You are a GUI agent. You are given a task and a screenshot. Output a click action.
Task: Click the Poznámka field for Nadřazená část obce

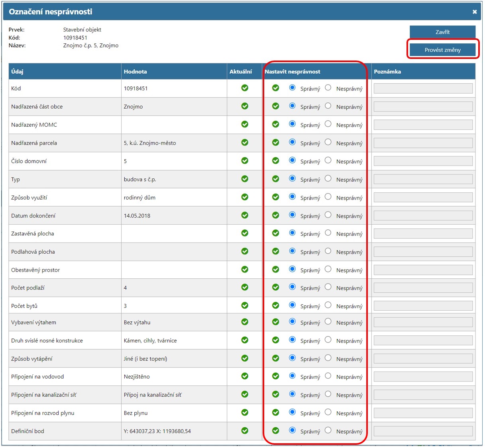click(x=423, y=107)
